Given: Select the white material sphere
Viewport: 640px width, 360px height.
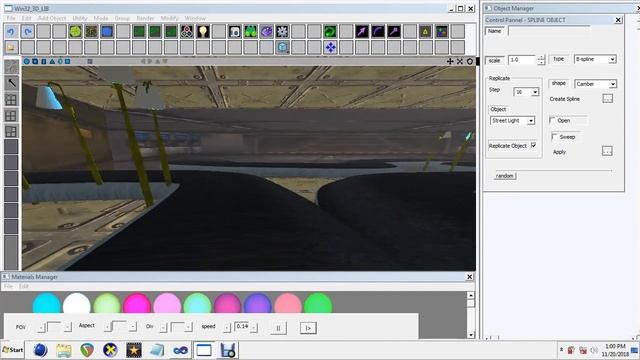Looking at the screenshot, I should [76, 303].
